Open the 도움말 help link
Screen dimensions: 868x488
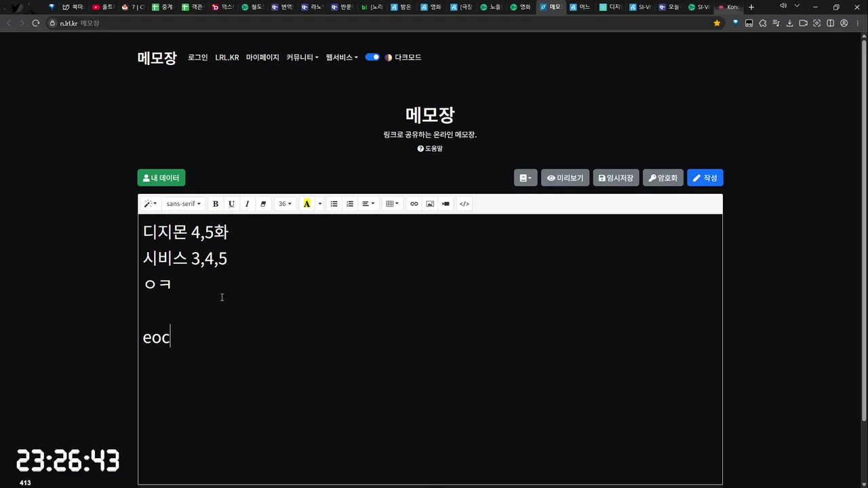click(x=430, y=148)
